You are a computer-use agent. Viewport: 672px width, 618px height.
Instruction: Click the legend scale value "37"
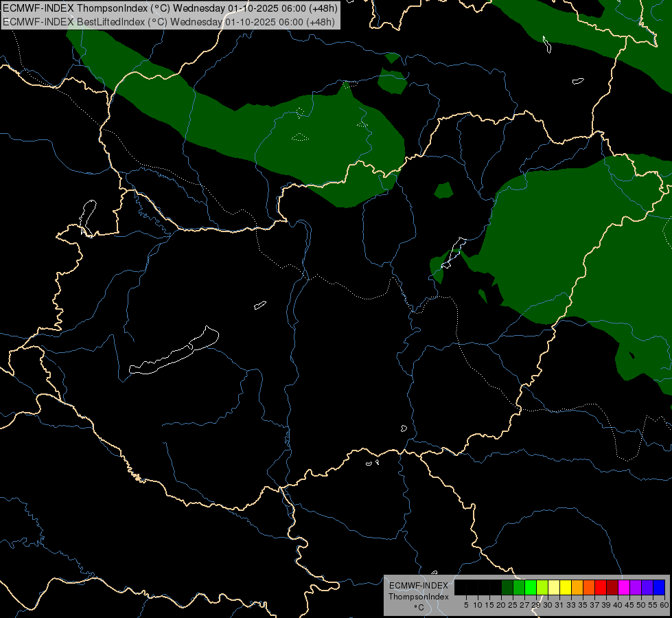(594, 605)
